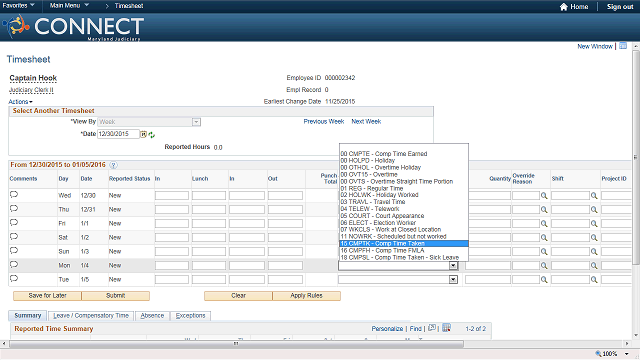
Task: Click the download grid icon in Reported Time Summary
Action: pos(447,328)
